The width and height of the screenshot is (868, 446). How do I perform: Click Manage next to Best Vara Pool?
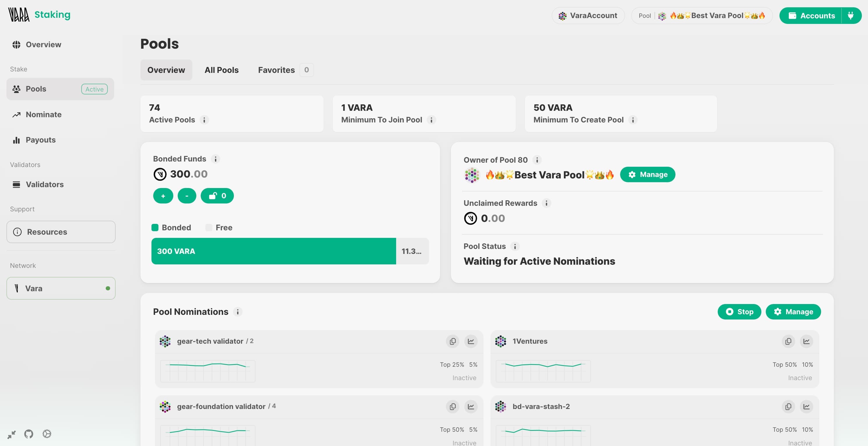tap(647, 175)
